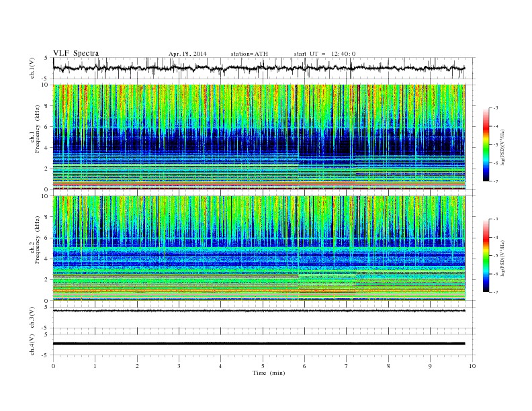Click the "ch.1(V)" waveform axis label
The image size is (532, 411).
click(x=32, y=68)
